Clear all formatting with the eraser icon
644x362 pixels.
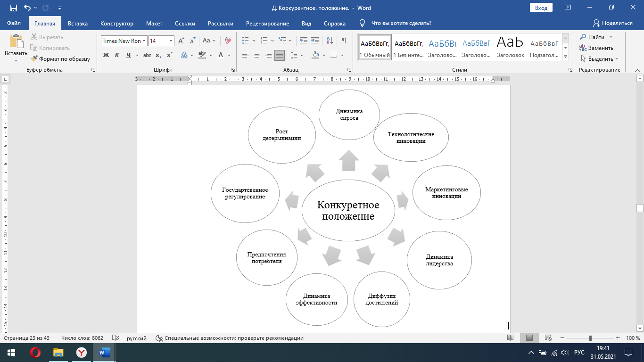coord(228,41)
